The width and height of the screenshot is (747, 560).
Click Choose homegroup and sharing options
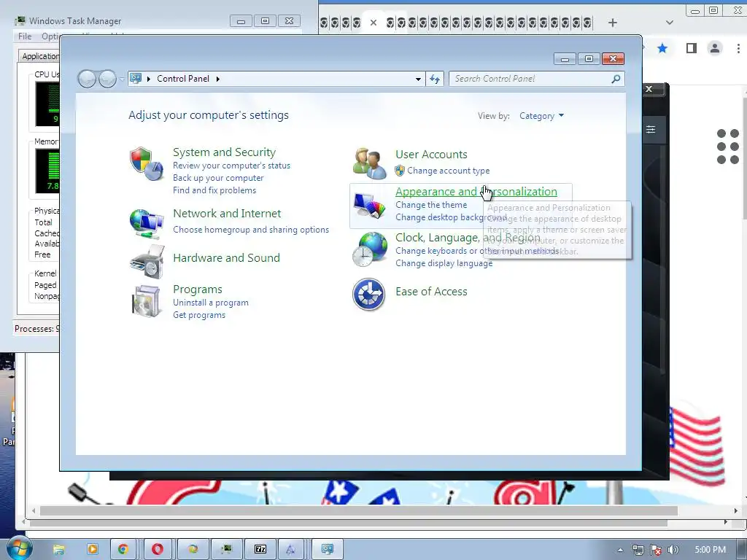tap(251, 230)
